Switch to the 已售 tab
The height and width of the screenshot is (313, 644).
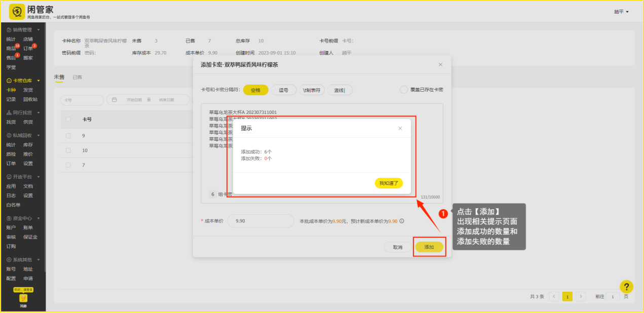[x=77, y=77]
